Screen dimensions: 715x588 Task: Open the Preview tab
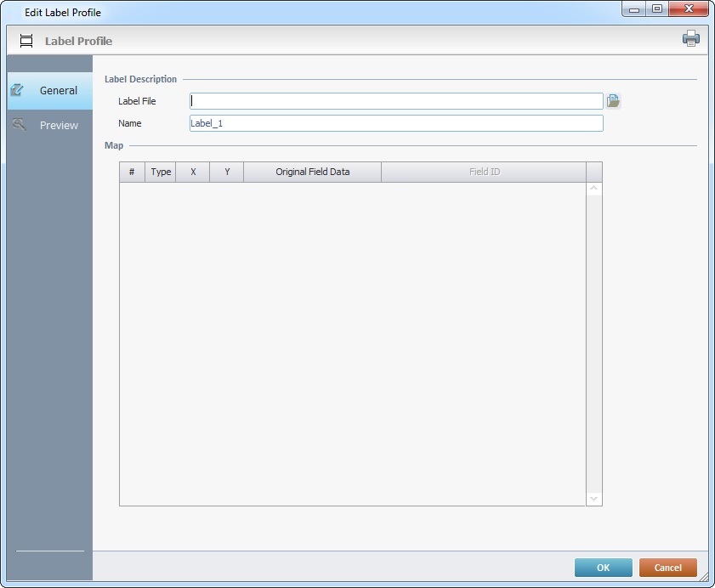click(59, 126)
